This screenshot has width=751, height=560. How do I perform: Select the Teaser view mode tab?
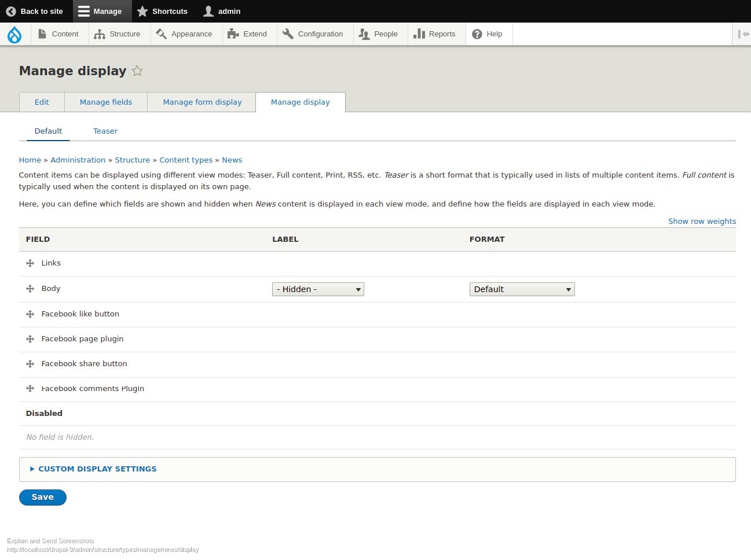105,131
